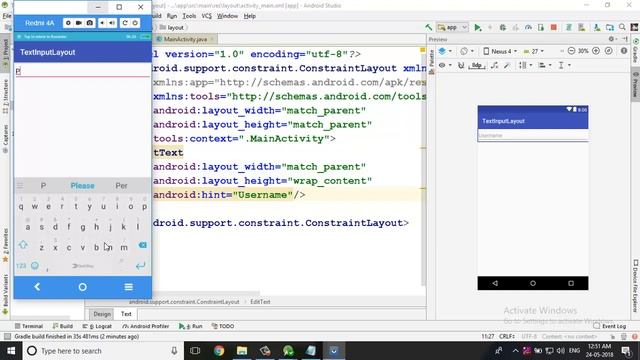Viewport: 640px width, 360px height.
Task: Tap the Enter key on phone keyboard
Action: coord(140,266)
